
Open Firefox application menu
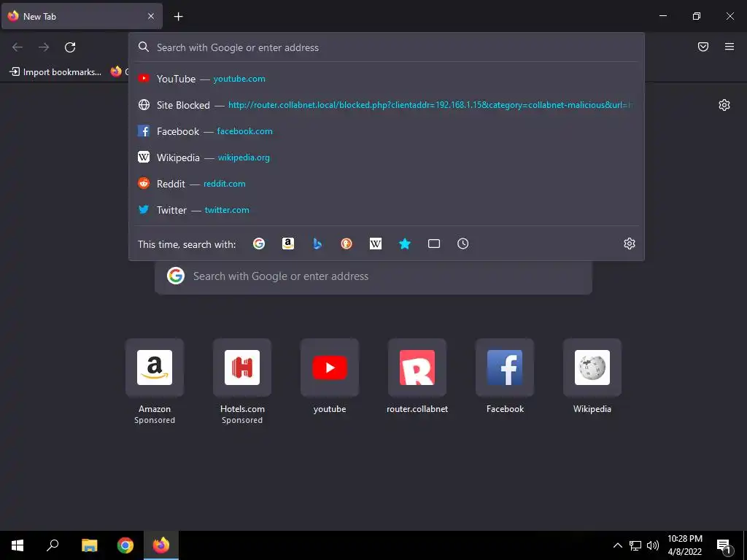729,47
